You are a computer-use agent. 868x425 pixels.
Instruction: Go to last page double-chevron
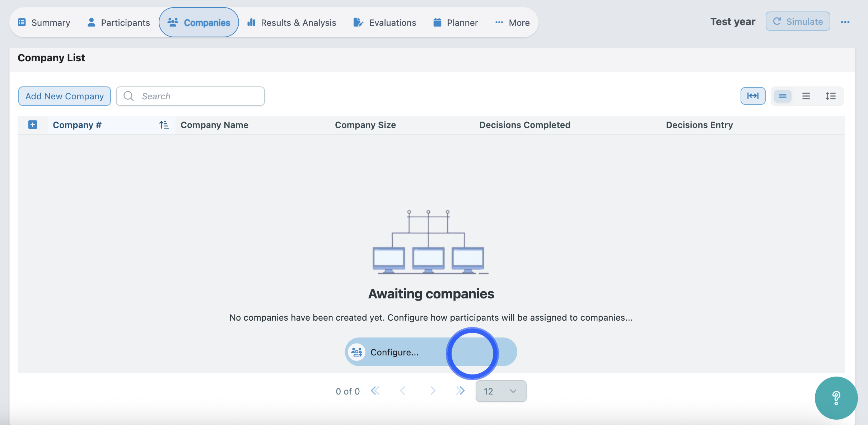(x=460, y=391)
